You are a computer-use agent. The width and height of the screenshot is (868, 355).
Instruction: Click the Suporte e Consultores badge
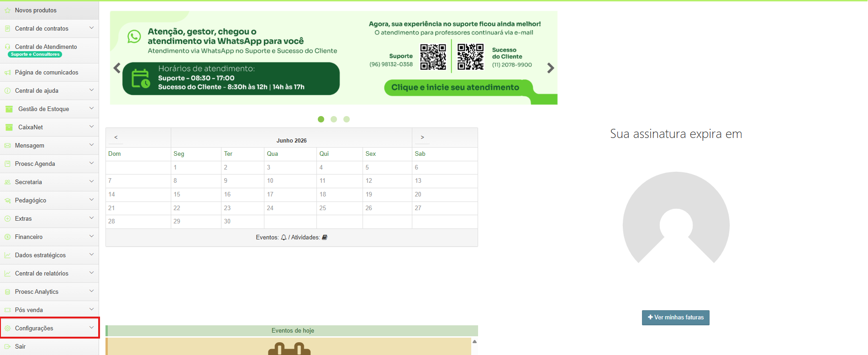tap(35, 54)
